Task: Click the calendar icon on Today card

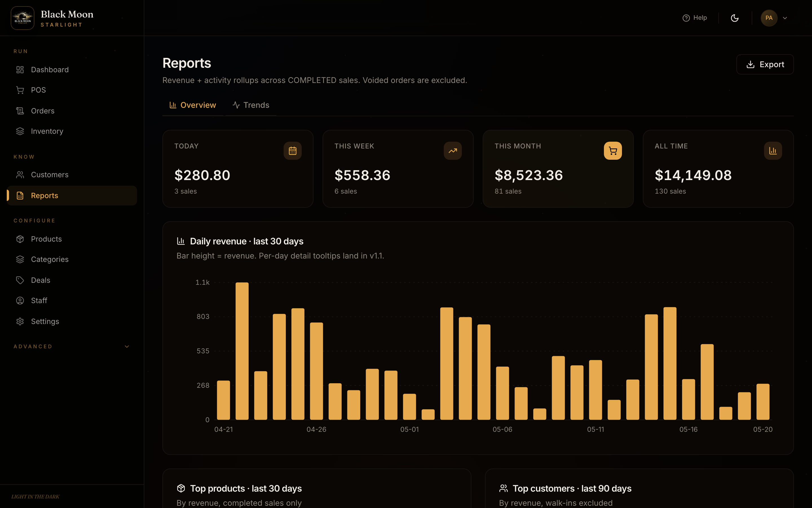Action: coord(293,151)
